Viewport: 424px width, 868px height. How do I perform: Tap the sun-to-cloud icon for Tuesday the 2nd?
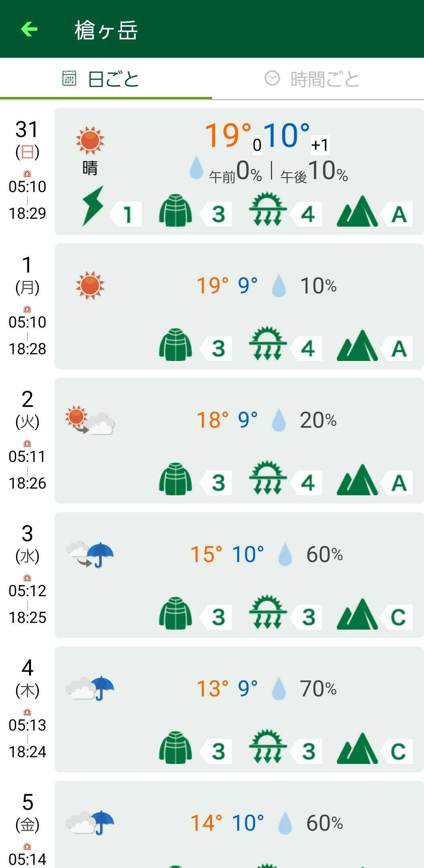(x=90, y=420)
